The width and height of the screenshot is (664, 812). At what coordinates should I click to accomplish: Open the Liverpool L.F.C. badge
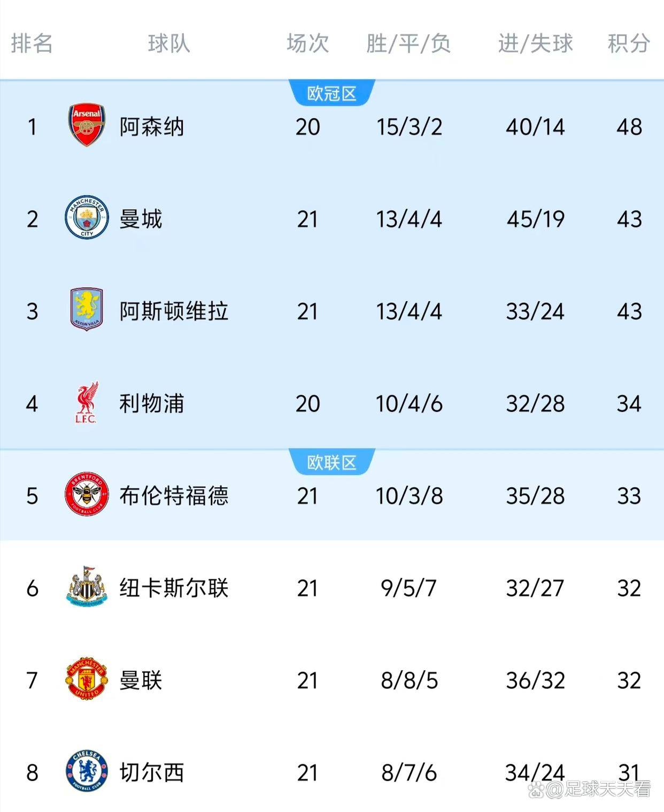click(86, 403)
